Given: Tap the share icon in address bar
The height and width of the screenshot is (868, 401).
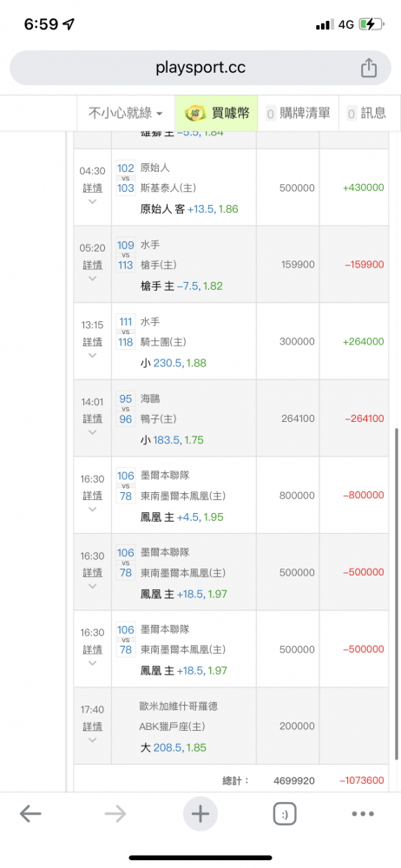Looking at the screenshot, I should (x=368, y=68).
